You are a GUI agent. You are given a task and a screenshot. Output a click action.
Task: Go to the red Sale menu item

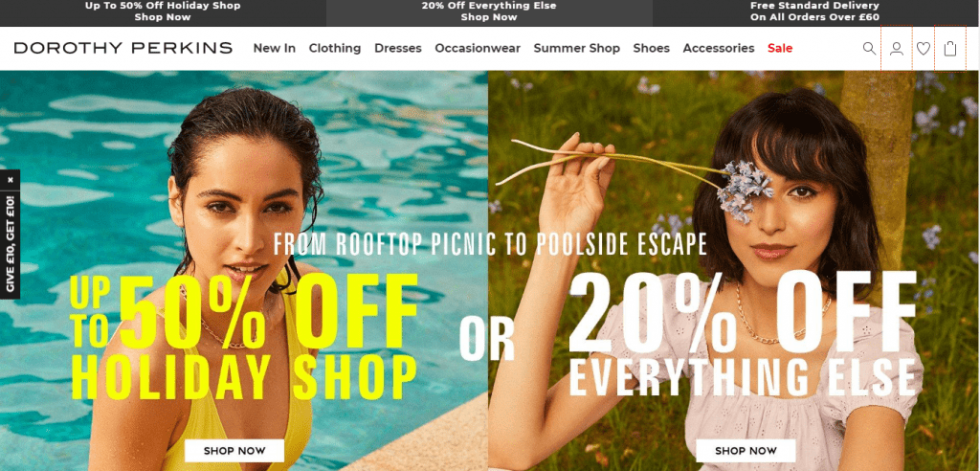click(x=780, y=48)
